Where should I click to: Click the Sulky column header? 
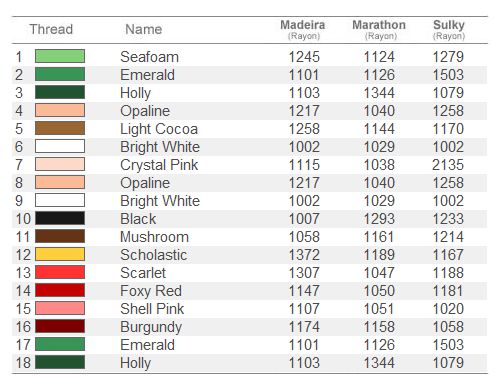449,29
